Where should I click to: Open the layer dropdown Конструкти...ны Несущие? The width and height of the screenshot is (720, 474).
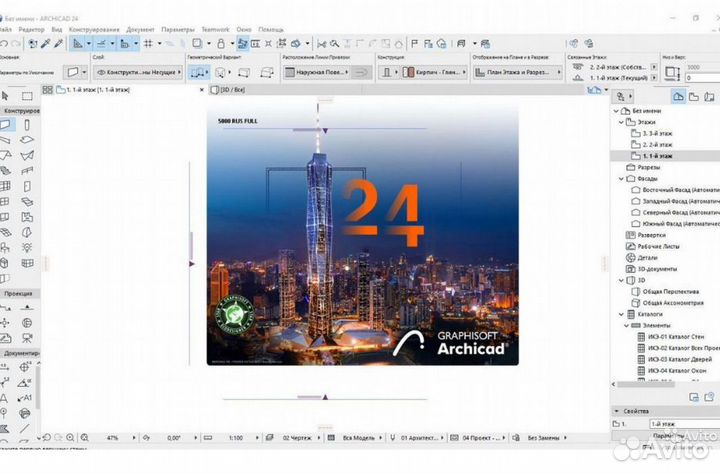click(x=138, y=72)
